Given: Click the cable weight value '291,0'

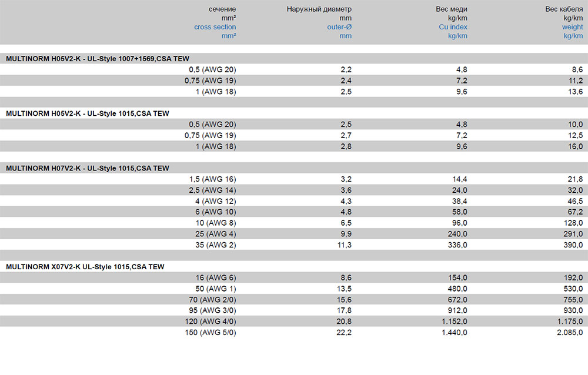Looking at the screenshot, I should pyautogui.click(x=574, y=233).
